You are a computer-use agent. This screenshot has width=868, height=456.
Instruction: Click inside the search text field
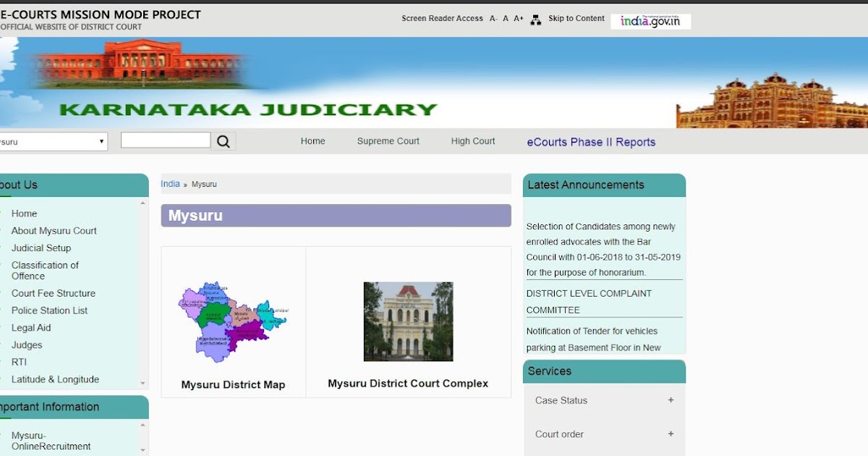(165, 139)
